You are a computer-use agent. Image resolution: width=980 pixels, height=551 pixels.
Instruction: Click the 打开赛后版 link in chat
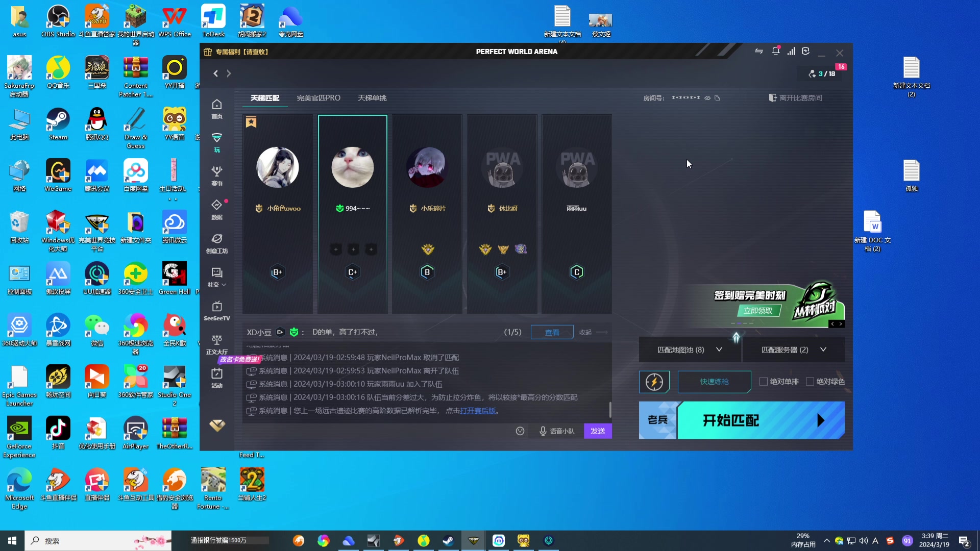[478, 411]
